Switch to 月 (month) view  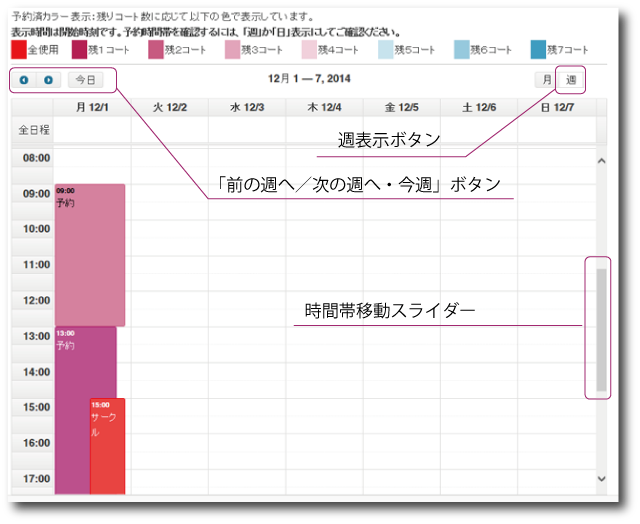547,80
